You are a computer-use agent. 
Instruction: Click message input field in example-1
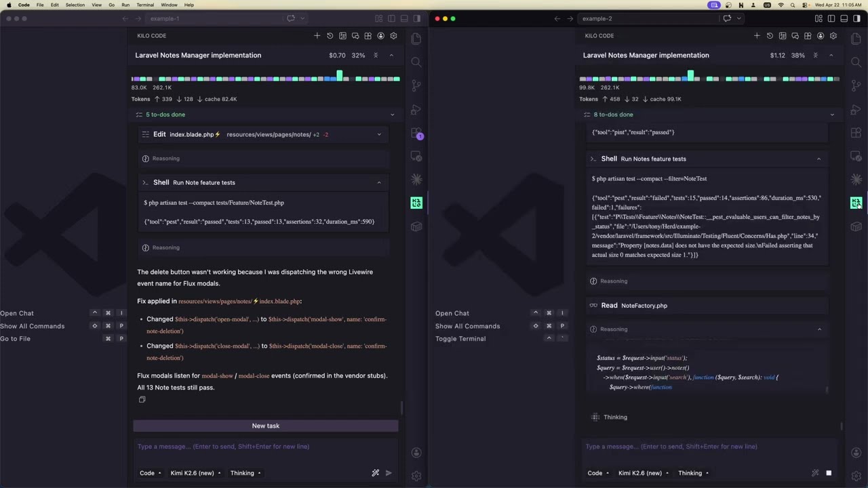[265, 447]
